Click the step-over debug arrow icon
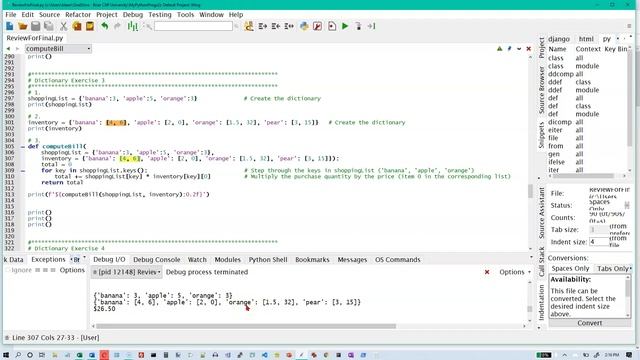Image resolution: width=640 pixels, height=360 pixels. tap(371, 26)
